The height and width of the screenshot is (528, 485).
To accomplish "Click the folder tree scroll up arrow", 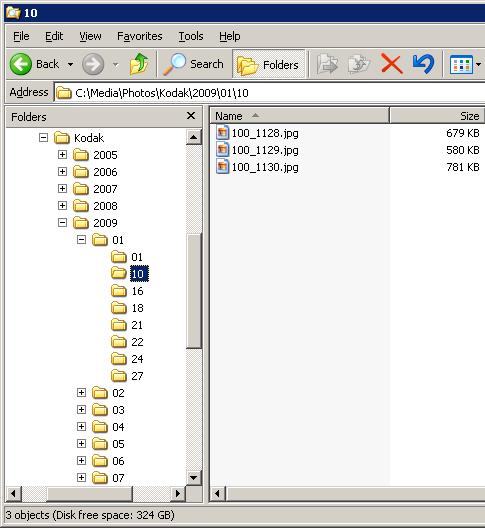I will (x=194, y=137).
